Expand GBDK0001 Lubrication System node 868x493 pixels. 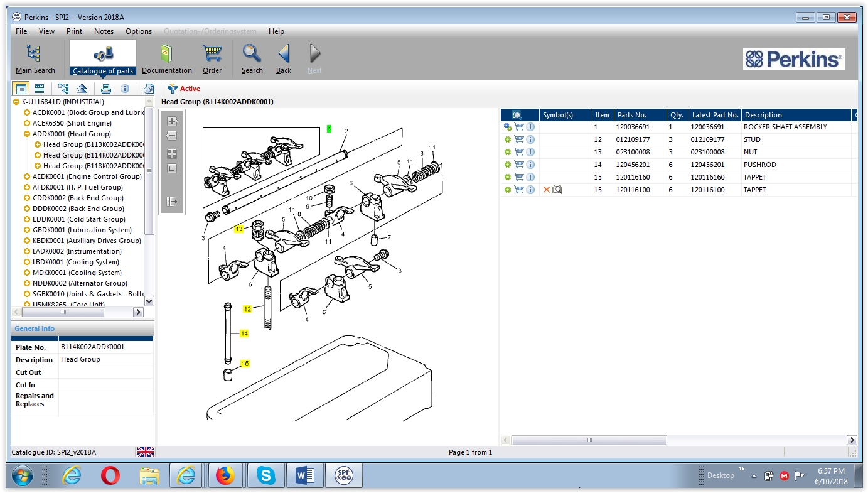[x=27, y=230]
